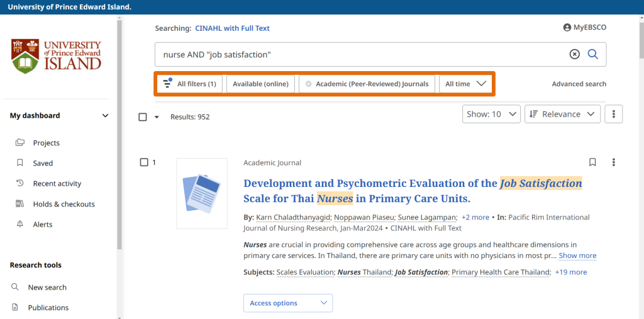This screenshot has height=319, width=644.
Task: Open All filters panel
Action: 189,84
